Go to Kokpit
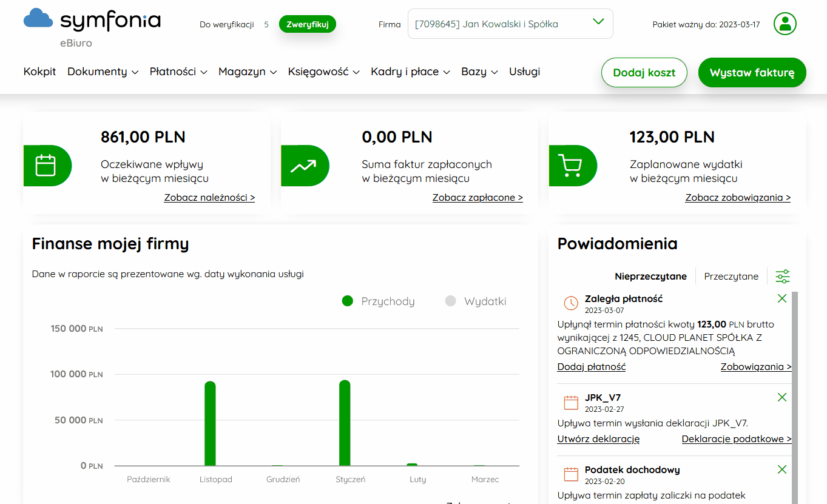The height and width of the screenshot is (504, 827). tap(39, 72)
